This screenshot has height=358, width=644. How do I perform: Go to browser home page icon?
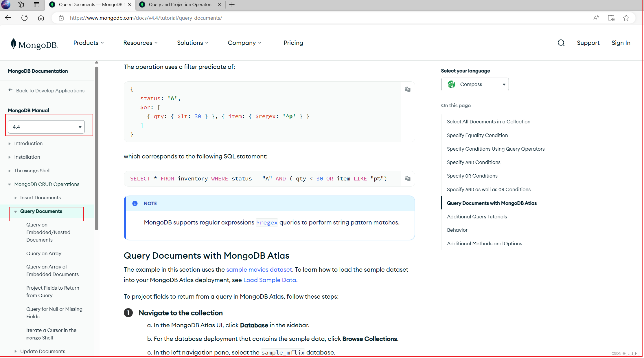pos(41,18)
